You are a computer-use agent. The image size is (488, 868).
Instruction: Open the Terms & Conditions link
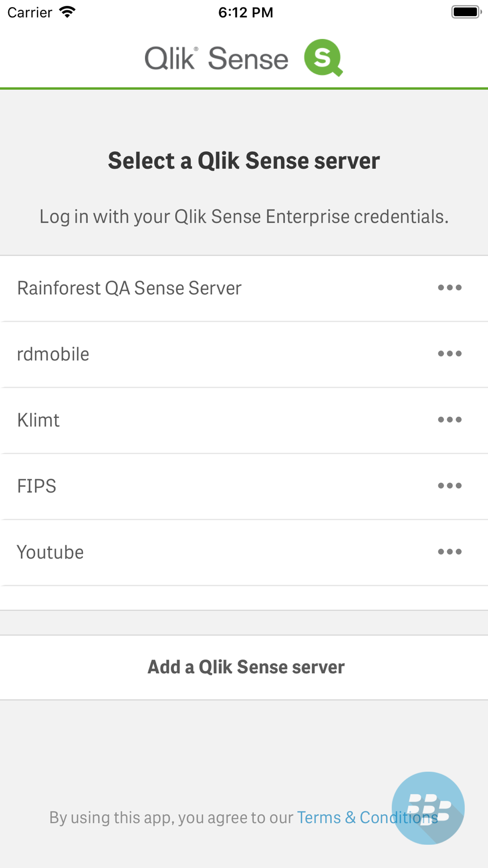[x=367, y=817]
